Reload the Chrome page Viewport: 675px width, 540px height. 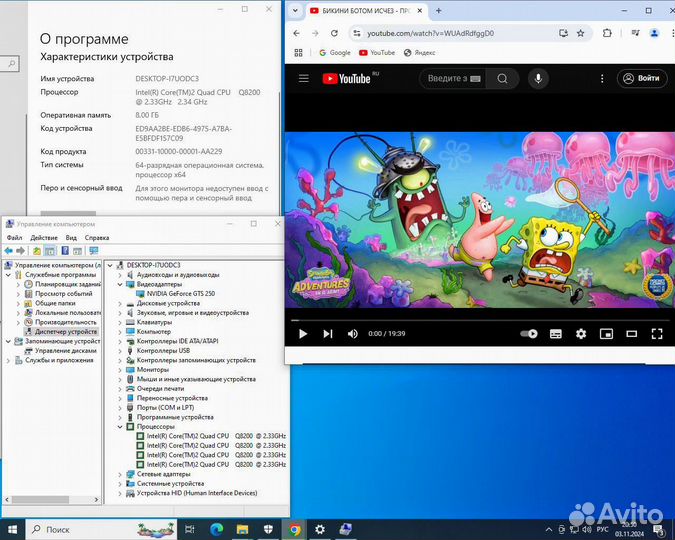point(334,33)
